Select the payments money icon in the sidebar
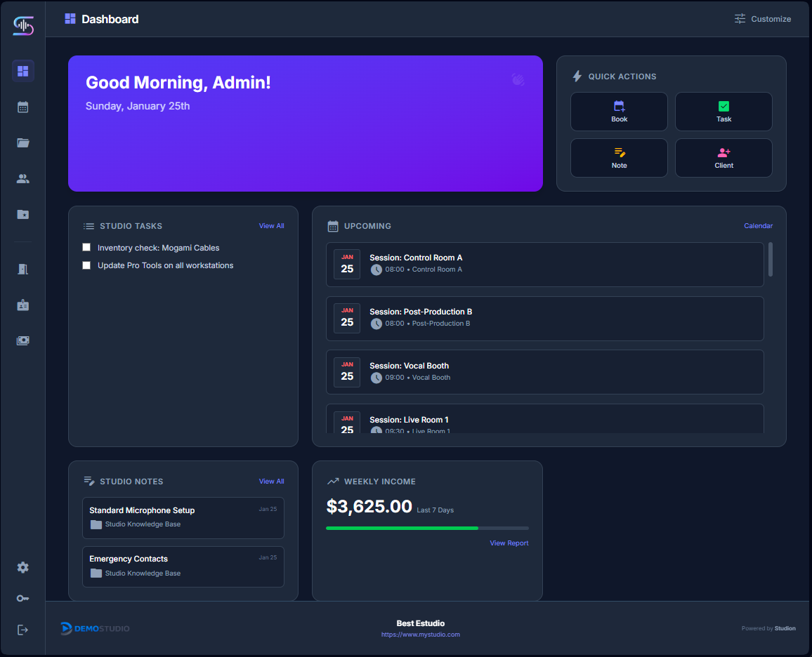Viewport: 812px width, 657px height. pyautogui.click(x=22, y=340)
